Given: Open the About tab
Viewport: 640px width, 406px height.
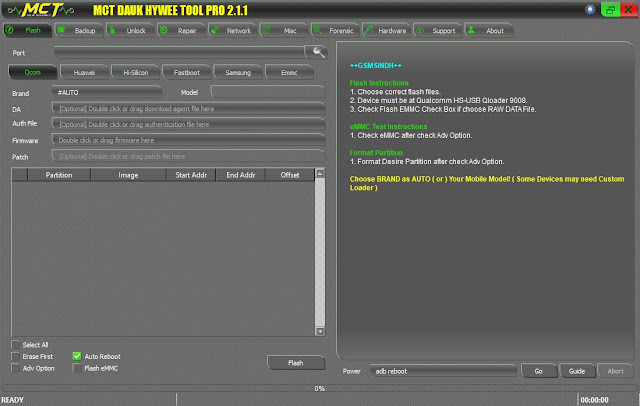Looking at the screenshot, I should coord(489,31).
